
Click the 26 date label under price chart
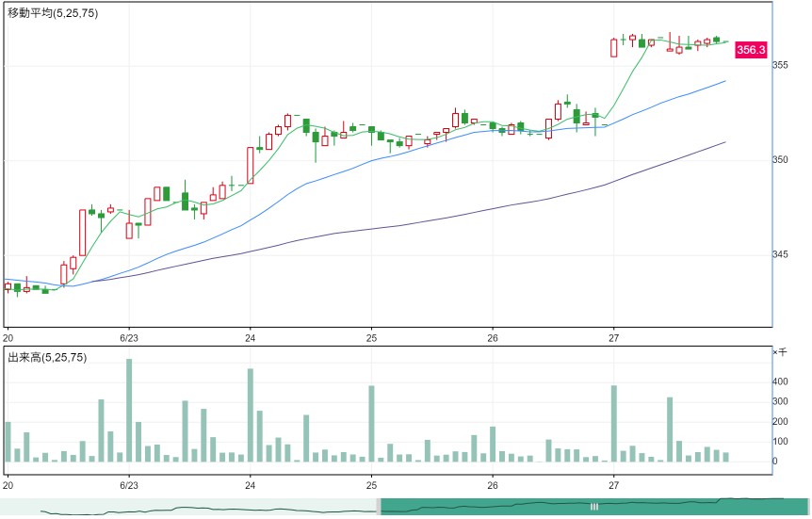tap(493, 339)
